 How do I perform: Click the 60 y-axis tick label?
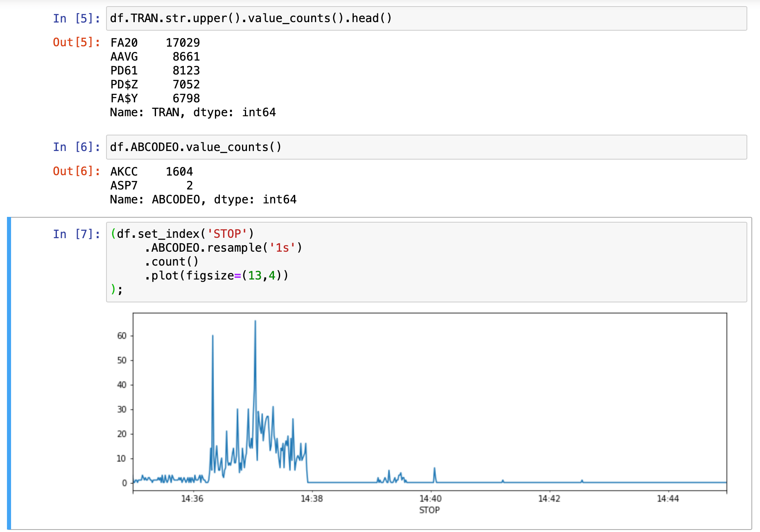coord(122,336)
